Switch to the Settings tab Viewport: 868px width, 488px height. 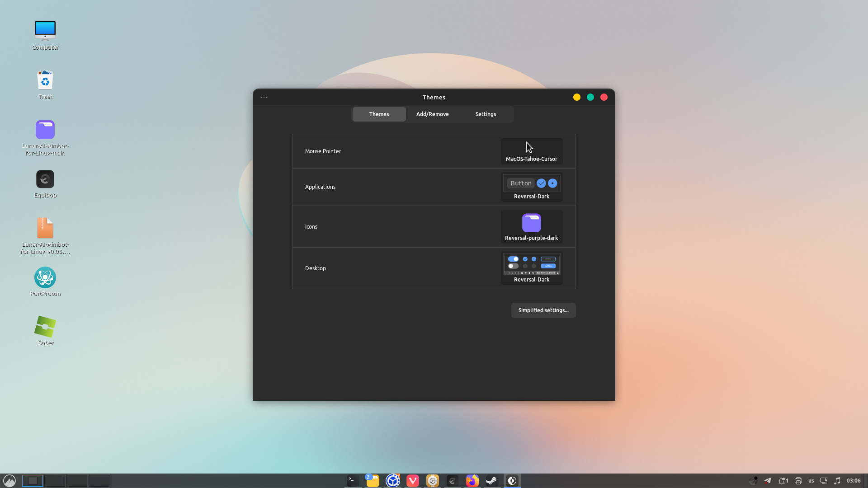pyautogui.click(x=486, y=114)
